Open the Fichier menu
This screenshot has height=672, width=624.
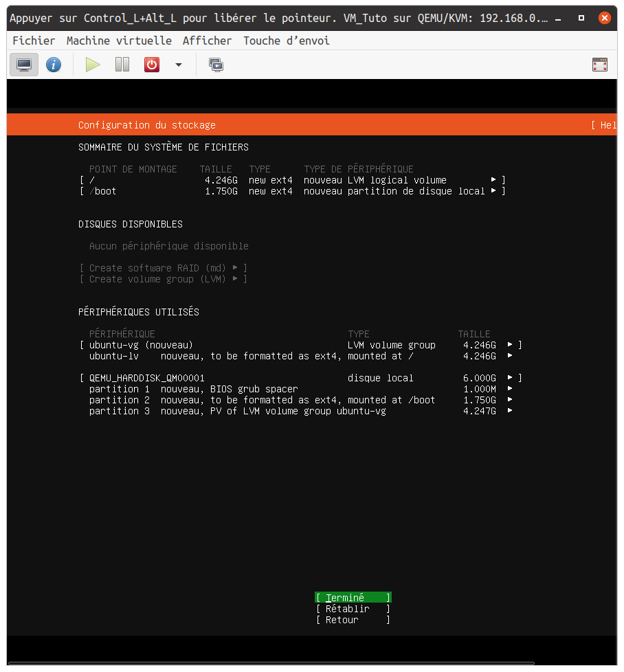click(x=34, y=41)
